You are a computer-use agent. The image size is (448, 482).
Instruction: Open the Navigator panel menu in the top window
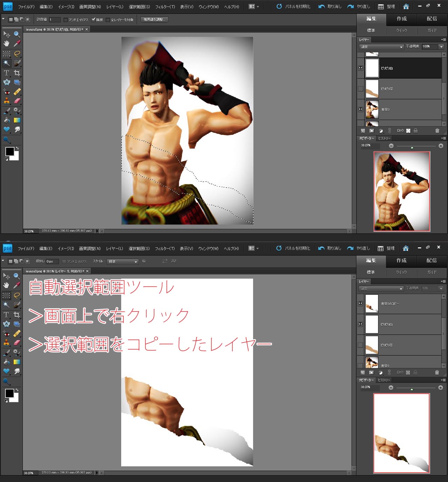pyautogui.click(x=443, y=138)
